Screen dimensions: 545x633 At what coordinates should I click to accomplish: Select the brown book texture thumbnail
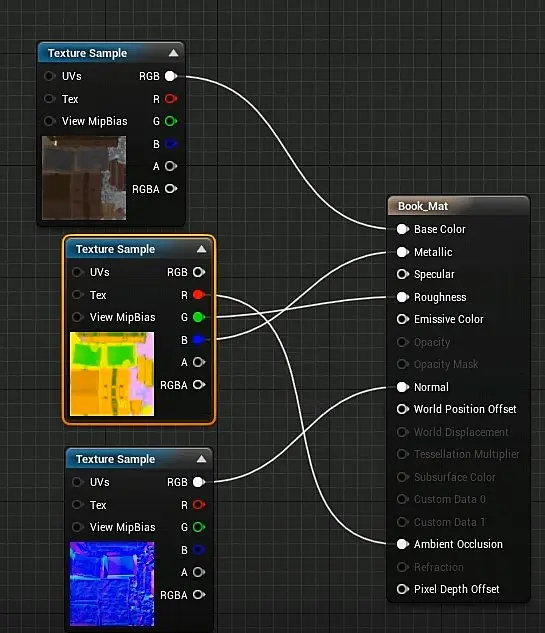tap(84, 178)
